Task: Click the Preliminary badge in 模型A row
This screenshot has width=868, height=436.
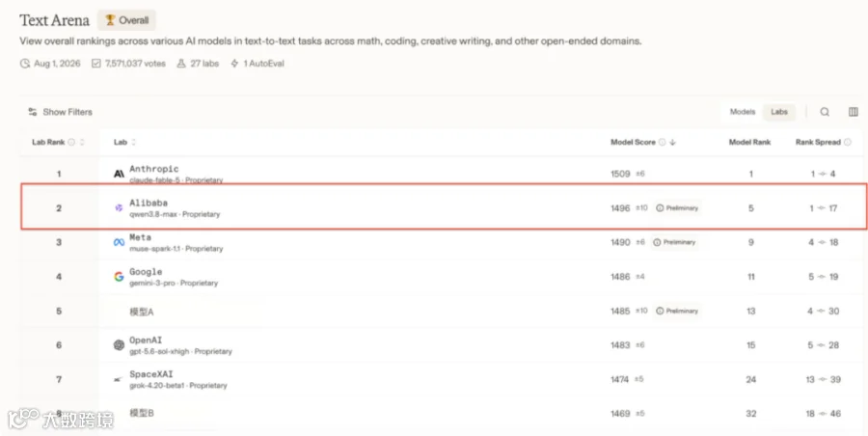Action: (677, 311)
